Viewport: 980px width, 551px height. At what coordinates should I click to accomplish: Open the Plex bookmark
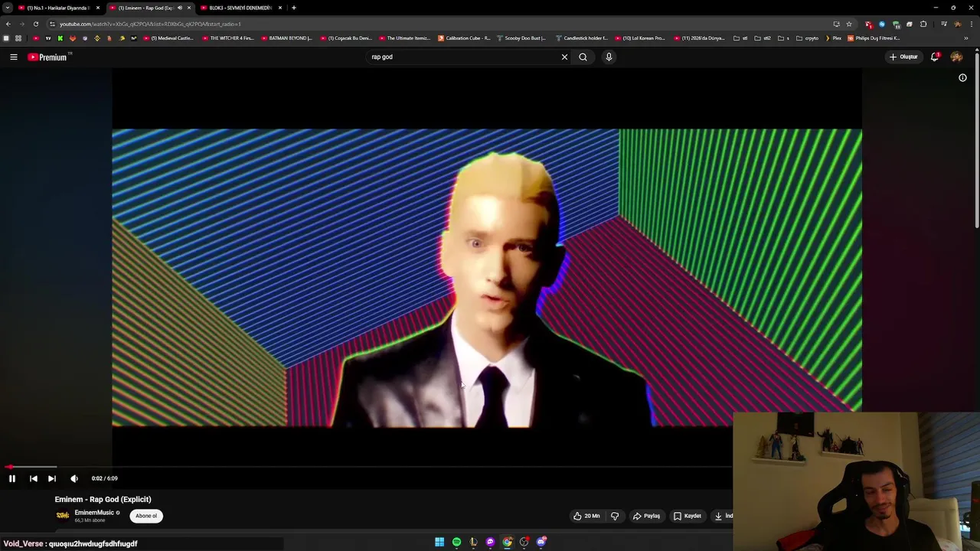coord(833,38)
